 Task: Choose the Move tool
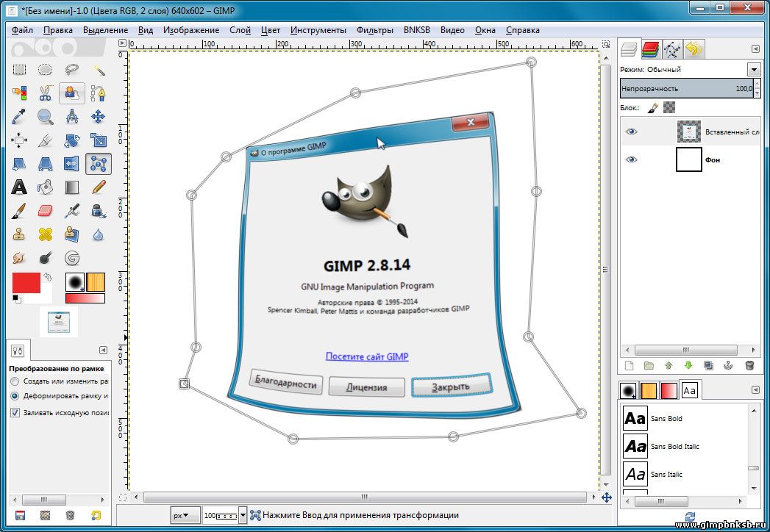99,117
